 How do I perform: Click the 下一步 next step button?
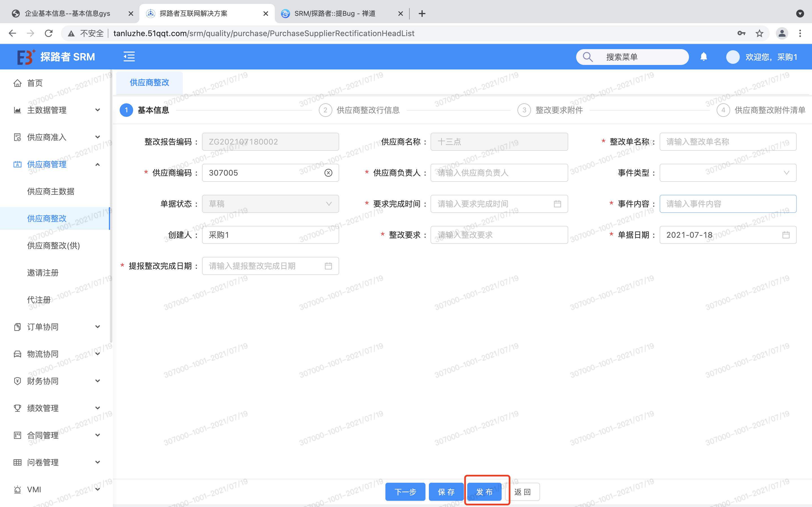tap(405, 491)
